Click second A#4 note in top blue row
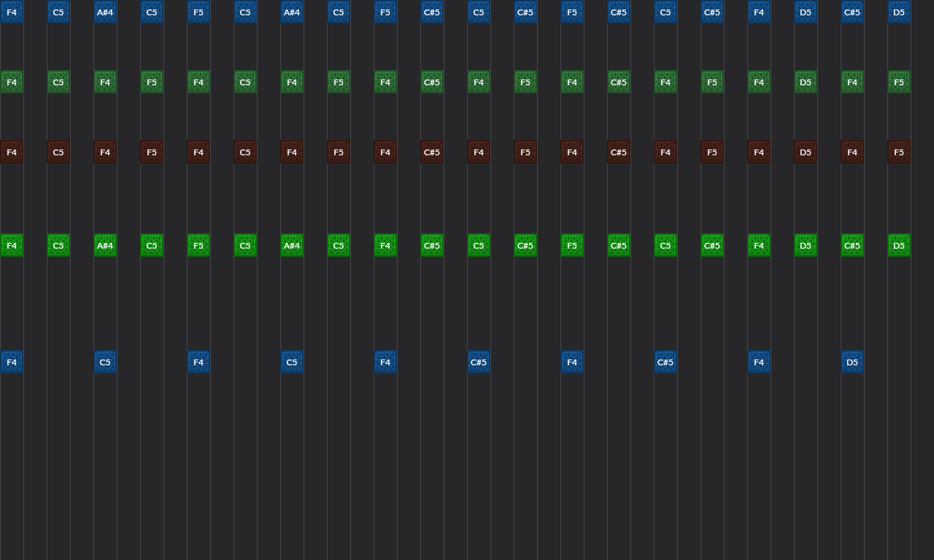934x560 pixels. click(x=292, y=12)
